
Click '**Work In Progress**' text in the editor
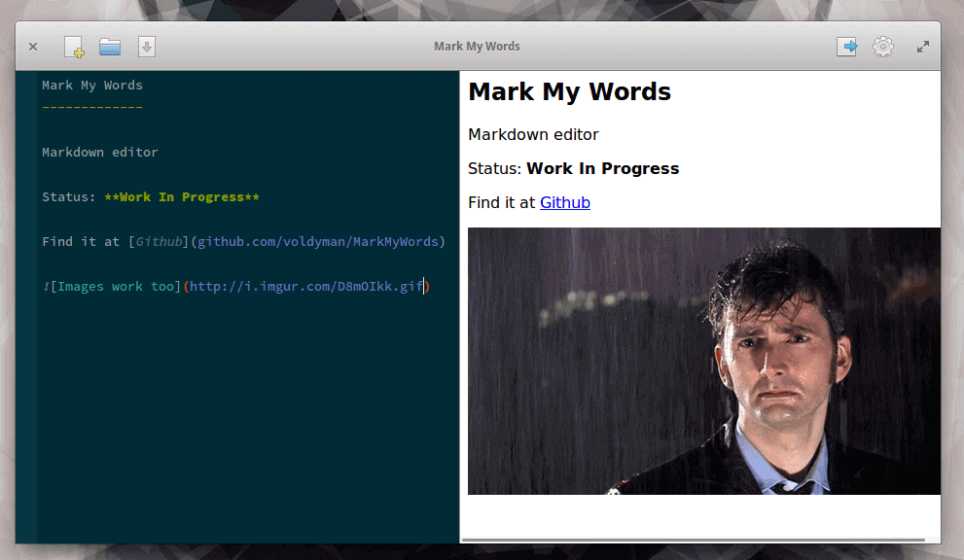click(181, 197)
